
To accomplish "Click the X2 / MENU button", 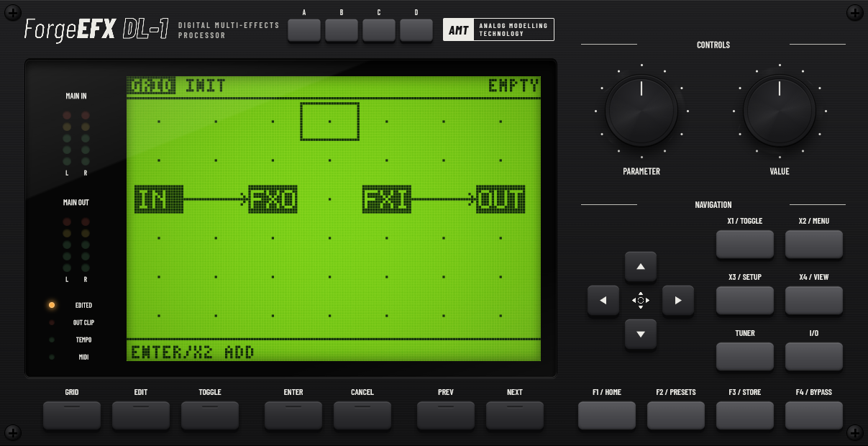I will pos(814,245).
